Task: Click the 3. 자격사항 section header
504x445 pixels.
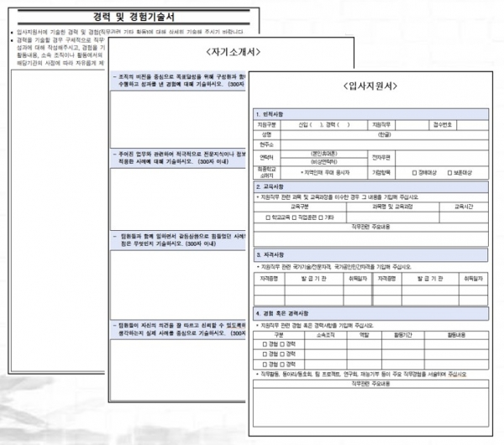Action: pos(371,254)
